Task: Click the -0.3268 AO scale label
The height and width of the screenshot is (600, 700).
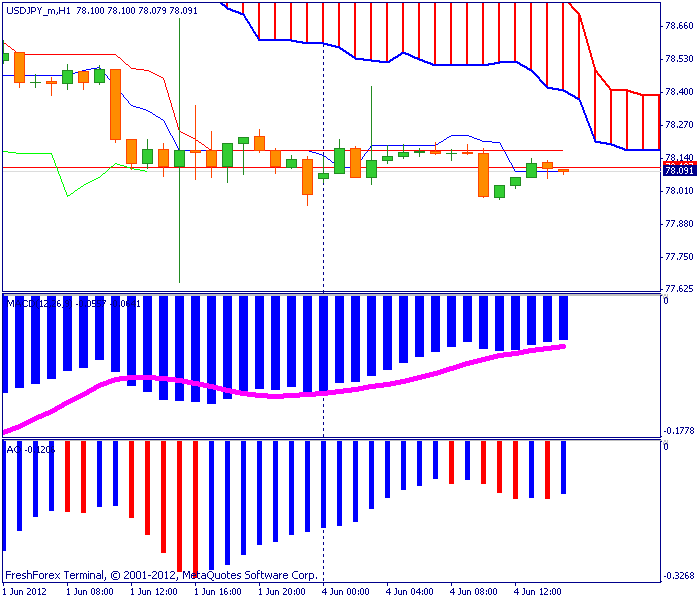Action: click(x=679, y=575)
